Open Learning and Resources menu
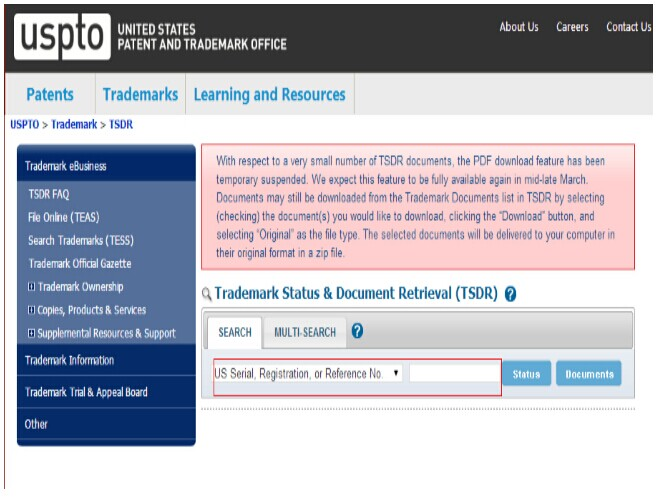This screenshot has width=664, height=502. tap(270, 94)
